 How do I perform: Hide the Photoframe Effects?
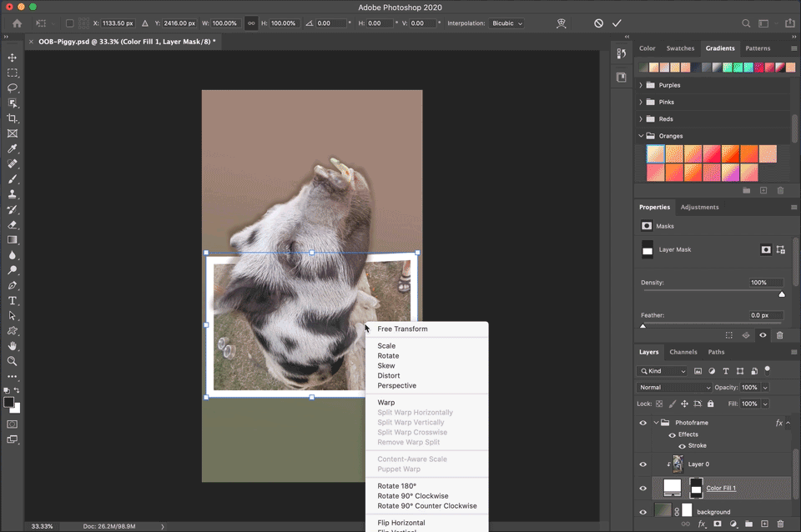click(673, 435)
